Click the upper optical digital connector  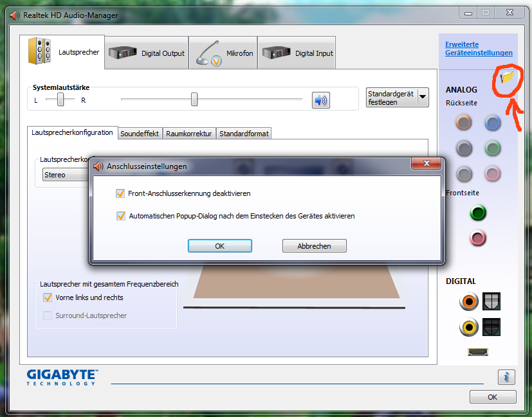pos(491,301)
